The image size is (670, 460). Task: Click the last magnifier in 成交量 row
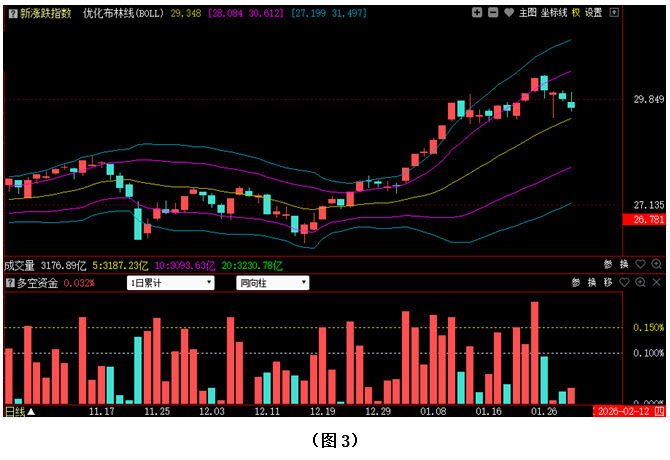656,265
